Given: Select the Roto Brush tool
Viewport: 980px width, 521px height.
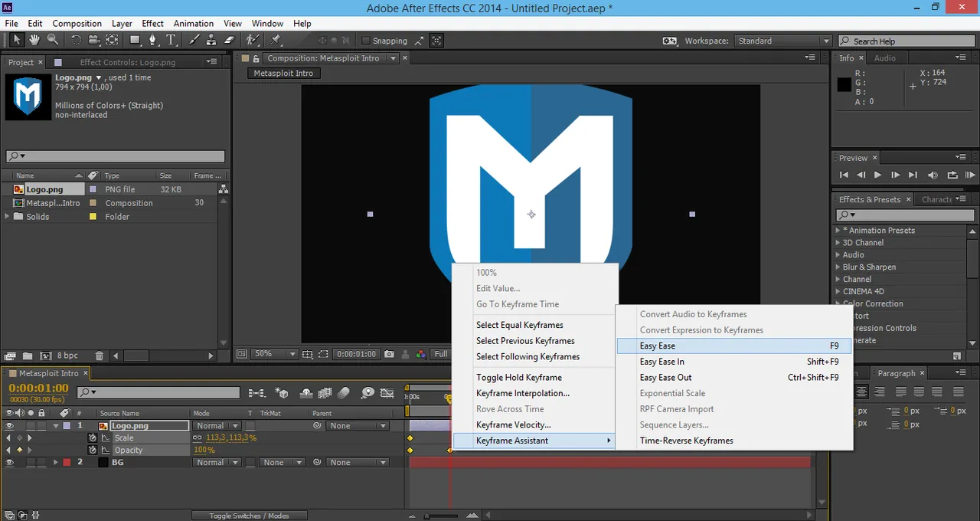Looking at the screenshot, I should tap(253, 41).
